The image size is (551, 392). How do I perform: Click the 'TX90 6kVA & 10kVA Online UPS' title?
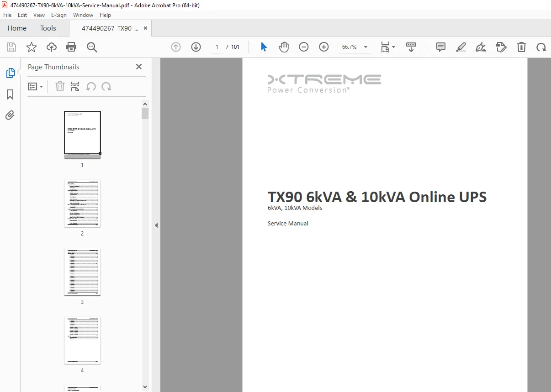tap(377, 197)
